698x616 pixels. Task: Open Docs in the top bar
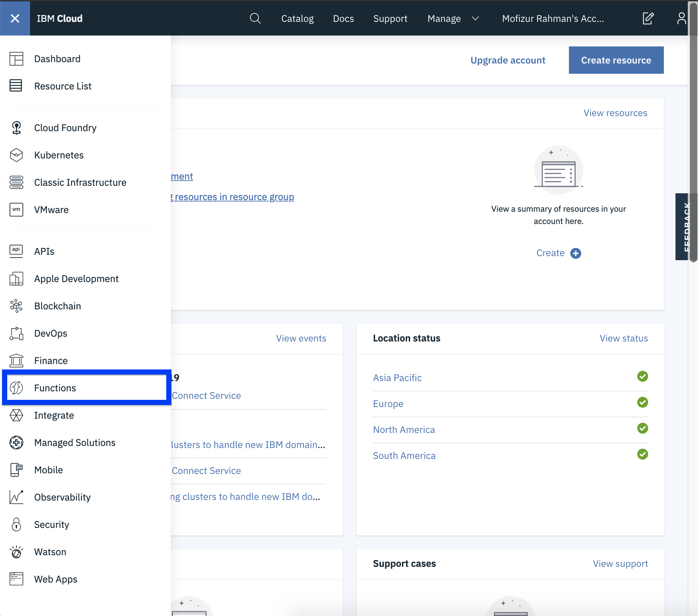(x=343, y=18)
